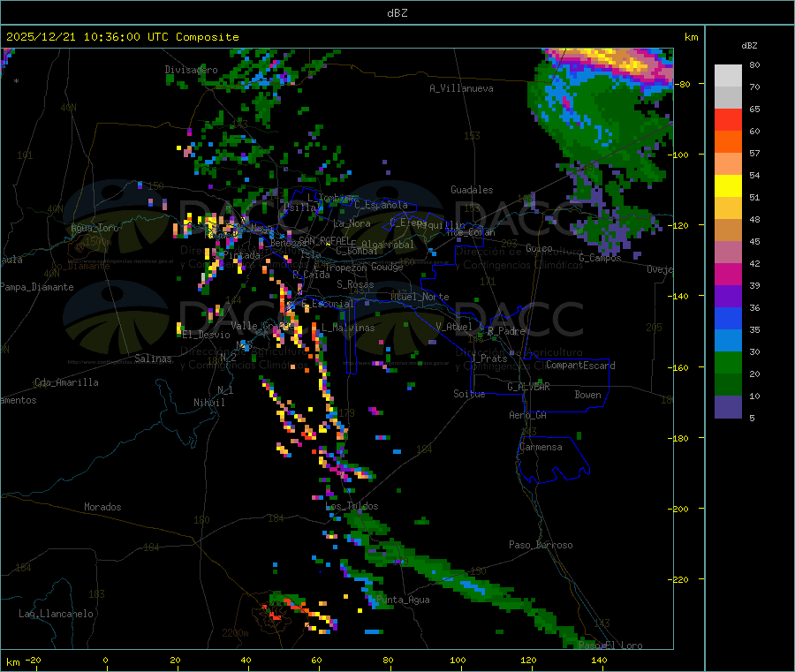This screenshot has height=672, width=795.
Task: Click the gray 70-80 dBZ color swatch
Action: point(728,76)
